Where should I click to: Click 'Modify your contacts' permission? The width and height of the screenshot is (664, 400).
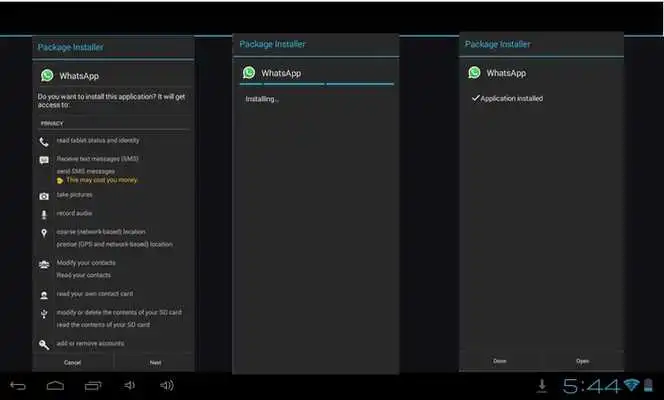point(86,262)
